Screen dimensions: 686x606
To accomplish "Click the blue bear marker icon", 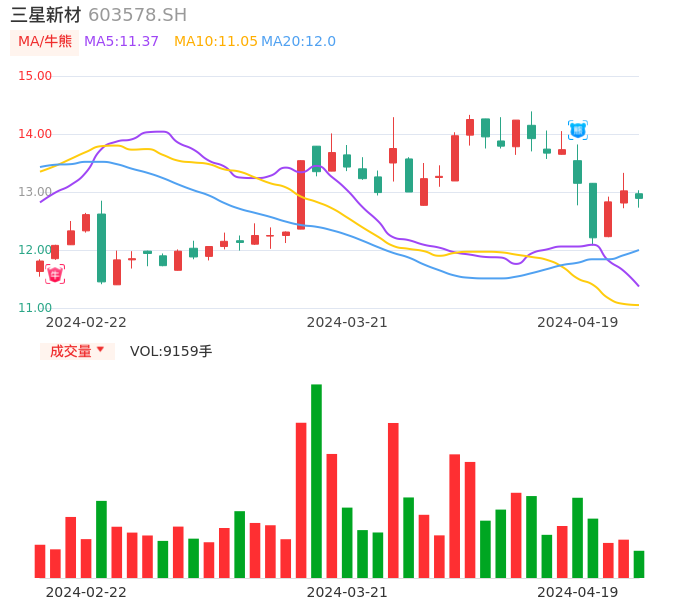I will pos(578,130).
